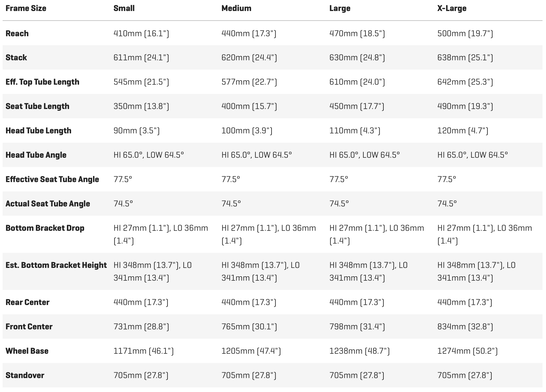
Task: Click the Frame Size header label
Action: point(26,8)
